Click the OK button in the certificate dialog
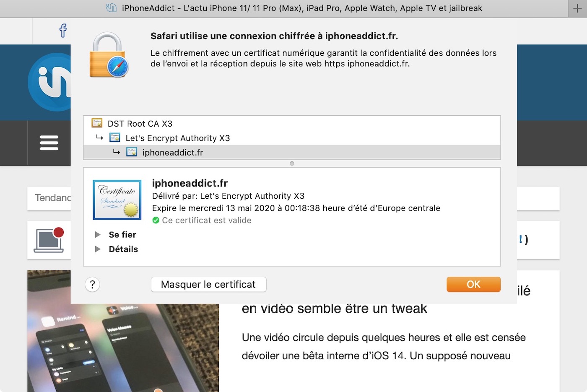This screenshot has height=392, width=587. 473,284
